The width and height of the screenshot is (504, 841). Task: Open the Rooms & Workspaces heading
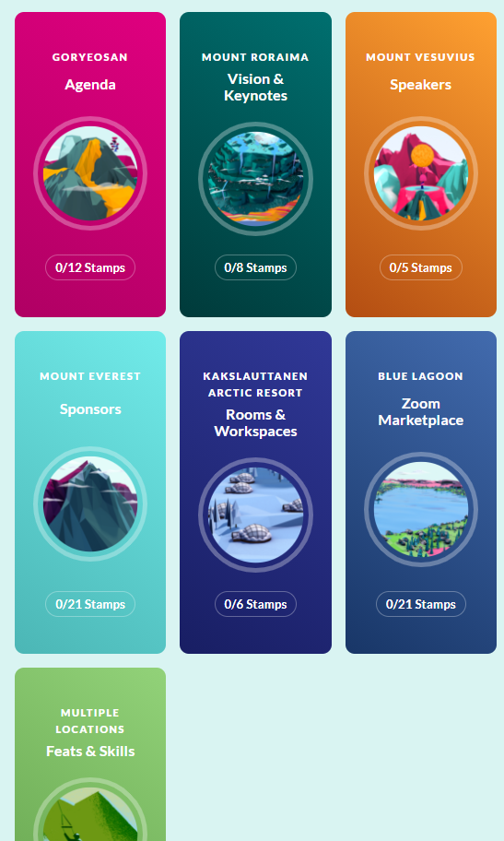click(x=256, y=423)
